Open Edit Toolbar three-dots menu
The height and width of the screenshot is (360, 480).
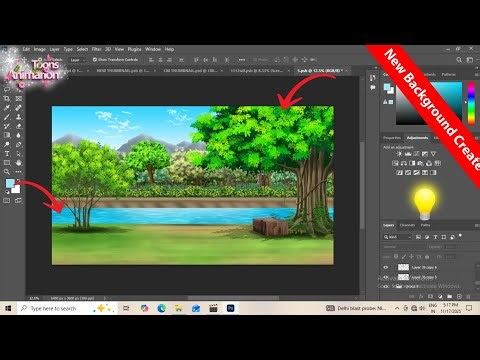tap(19, 172)
